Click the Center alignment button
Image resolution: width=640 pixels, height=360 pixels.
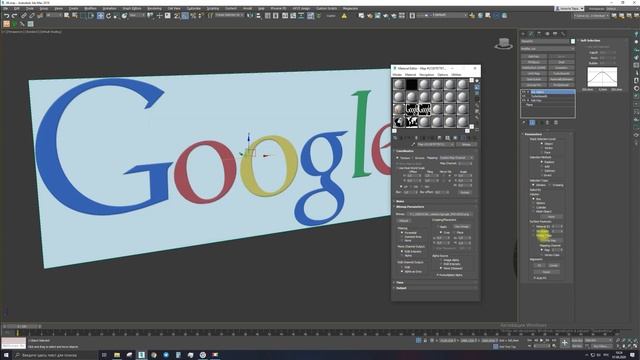[x=553, y=265]
